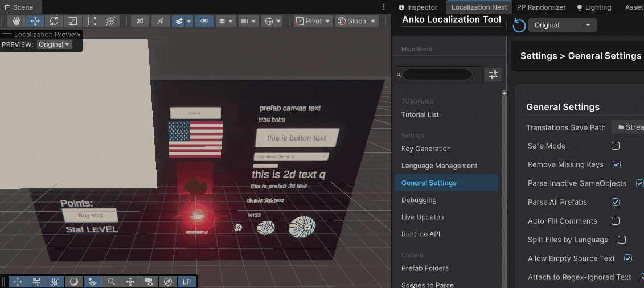Select the Rect transform tool
644x288 pixels.
tap(92, 21)
